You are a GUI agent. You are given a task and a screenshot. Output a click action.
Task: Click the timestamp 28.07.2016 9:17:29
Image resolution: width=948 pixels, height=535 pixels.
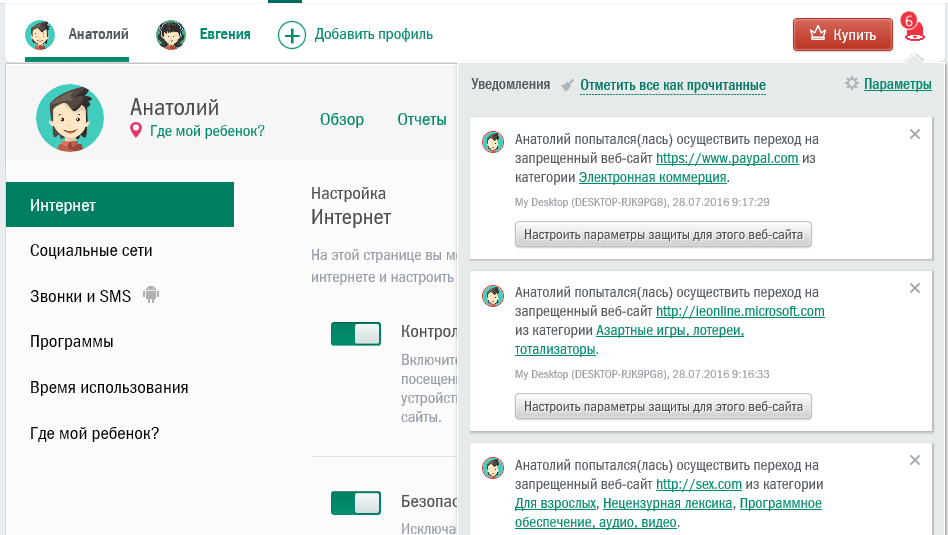(721, 202)
